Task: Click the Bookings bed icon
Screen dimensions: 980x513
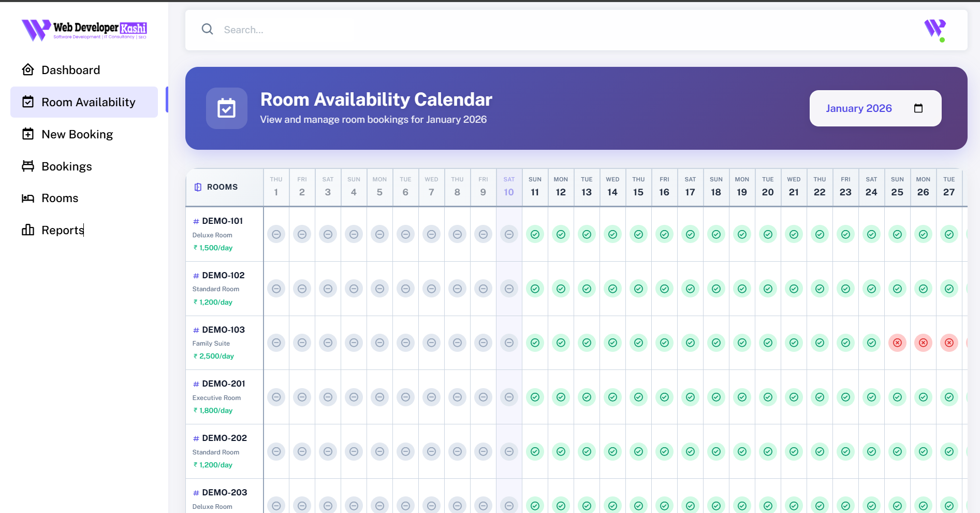Action: click(x=28, y=166)
